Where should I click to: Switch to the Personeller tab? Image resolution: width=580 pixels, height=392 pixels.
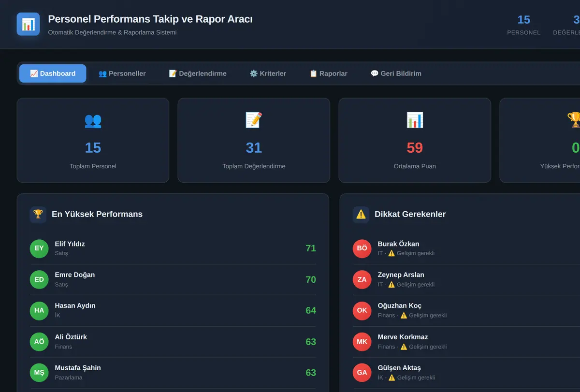[122, 73]
